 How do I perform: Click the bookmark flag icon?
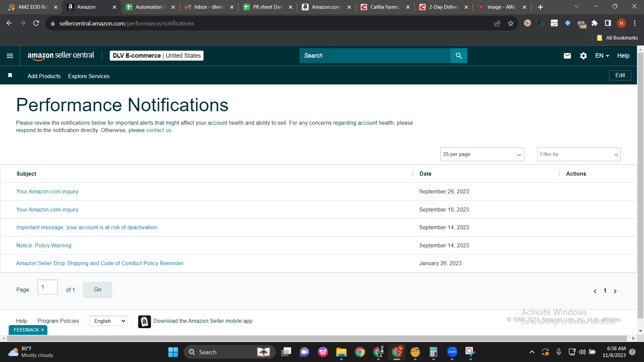[x=10, y=75]
